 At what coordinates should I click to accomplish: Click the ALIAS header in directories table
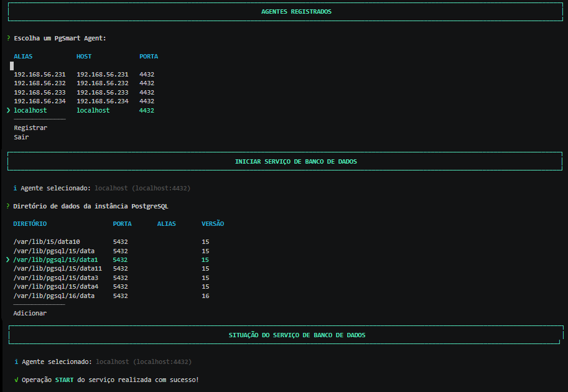(167, 224)
